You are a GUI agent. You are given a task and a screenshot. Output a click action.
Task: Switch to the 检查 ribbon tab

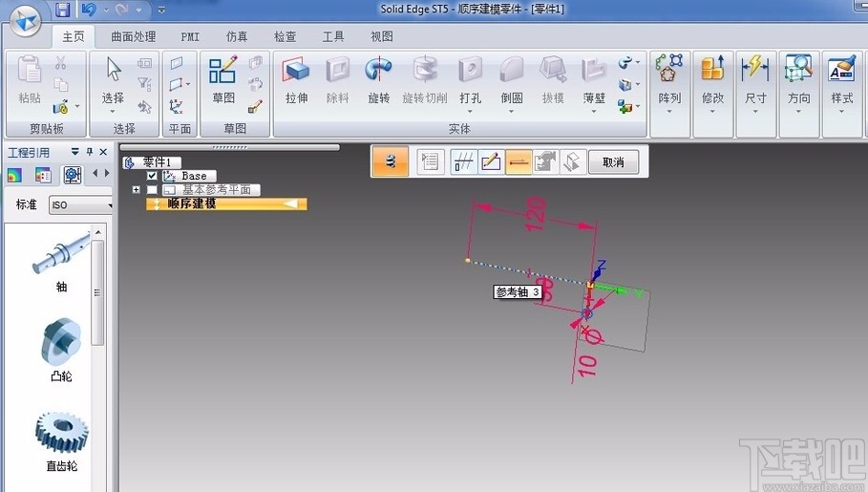pyautogui.click(x=286, y=36)
